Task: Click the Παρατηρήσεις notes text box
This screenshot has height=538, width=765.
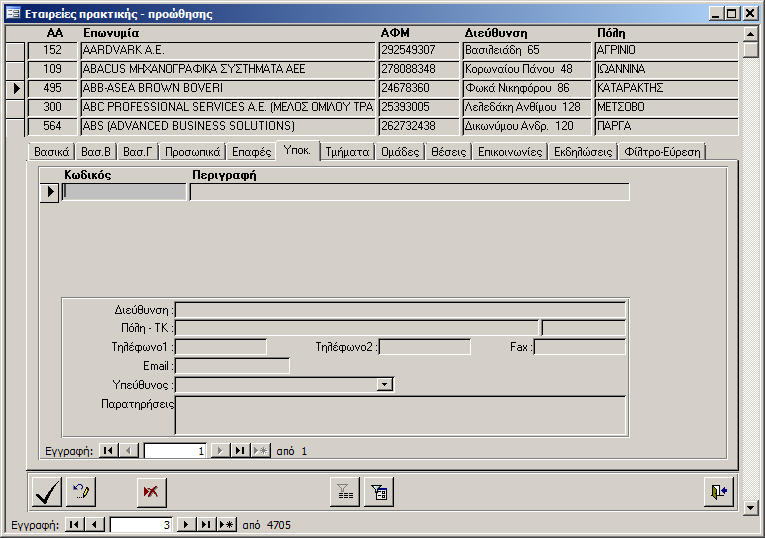Action: [x=400, y=415]
